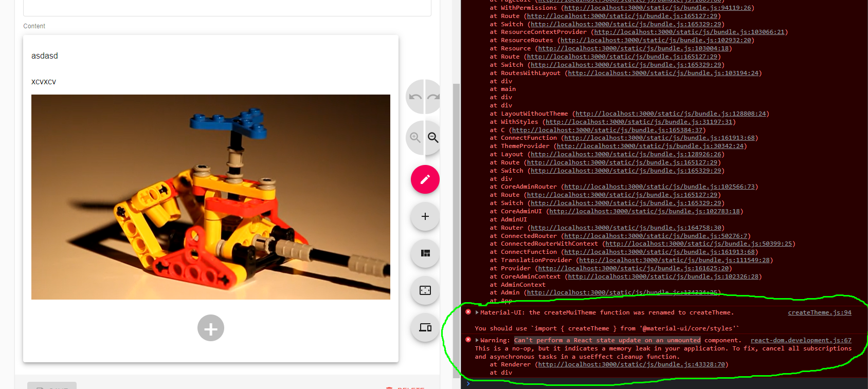The width and height of the screenshot is (868, 389).
Task: Select the plus add-content mode button in sidebar
Action: point(425,216)
